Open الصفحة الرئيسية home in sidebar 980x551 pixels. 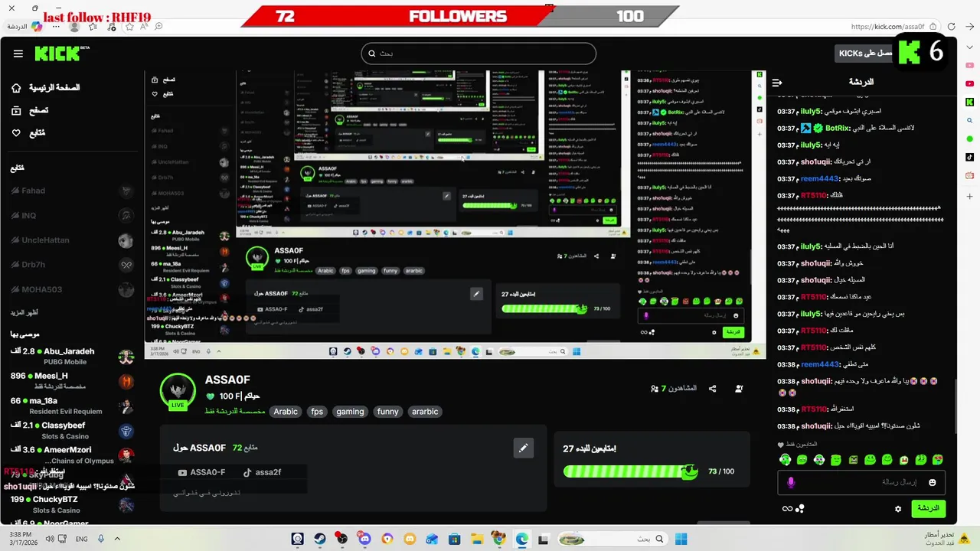(45, 87)
